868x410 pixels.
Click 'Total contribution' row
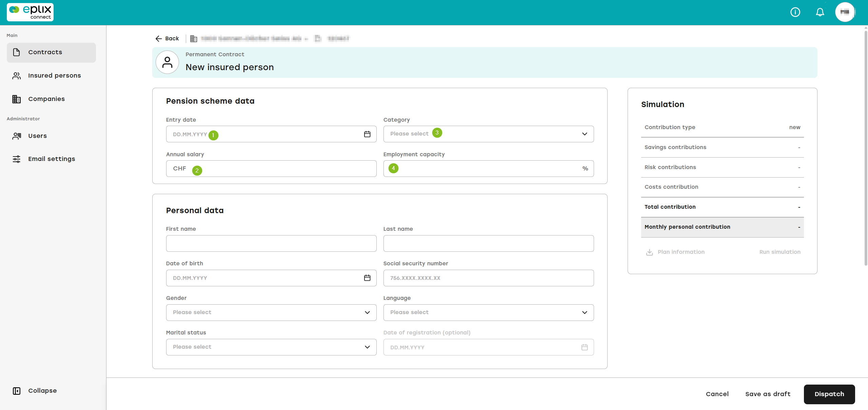pyautogui.click(x=722, y=207)
